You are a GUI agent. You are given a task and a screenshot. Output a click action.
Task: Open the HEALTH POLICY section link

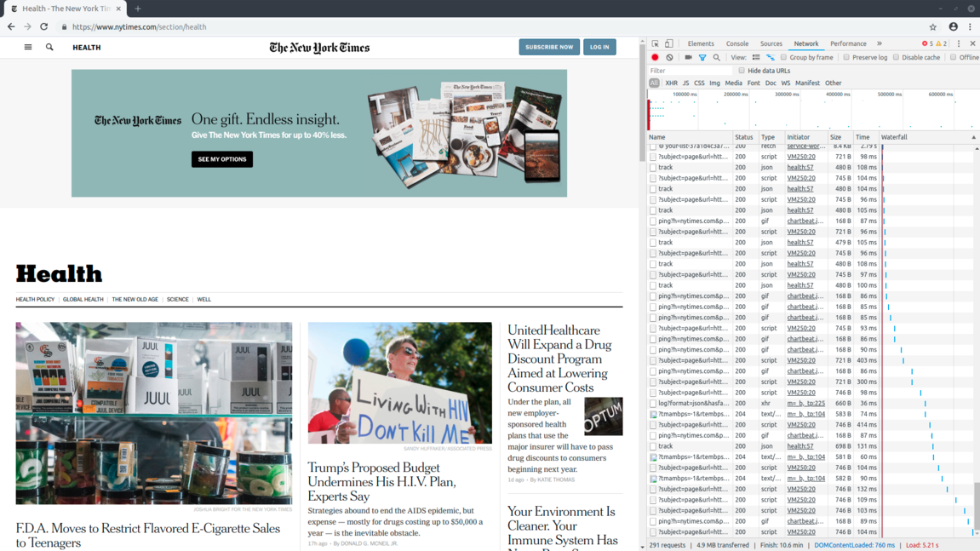[x=35, y=299]
